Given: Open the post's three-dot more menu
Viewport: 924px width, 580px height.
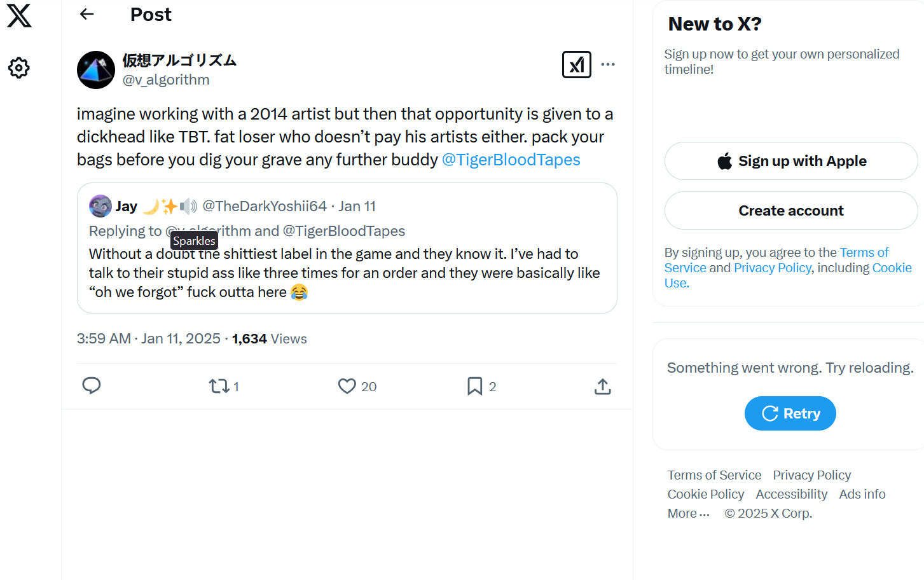Looking at the screenshot, I should [608, 64].
